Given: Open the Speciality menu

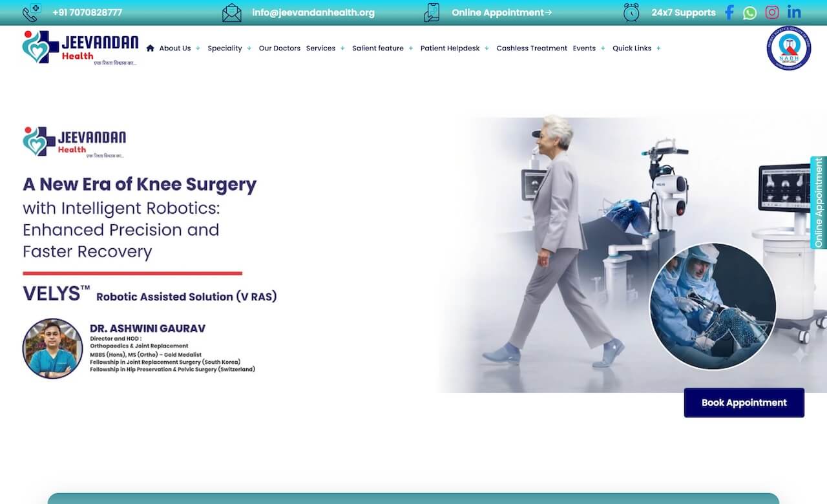Looking at the screenshot, I should point(225,48).
